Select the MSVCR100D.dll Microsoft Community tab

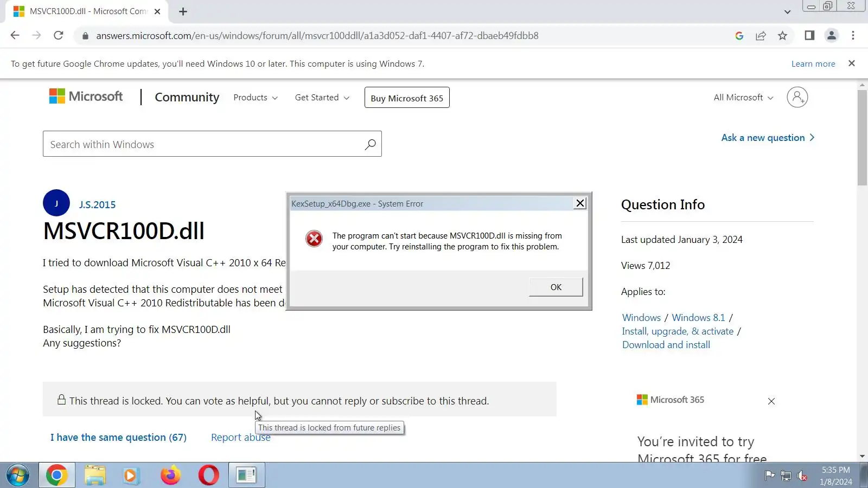[87, 11]
